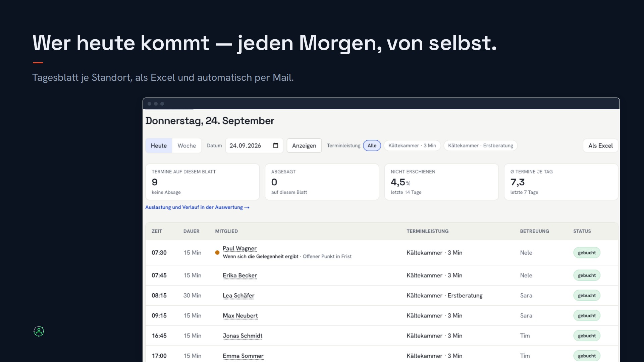
Task: Click the heading Donnerstag, 24. September
Action: 210,121
